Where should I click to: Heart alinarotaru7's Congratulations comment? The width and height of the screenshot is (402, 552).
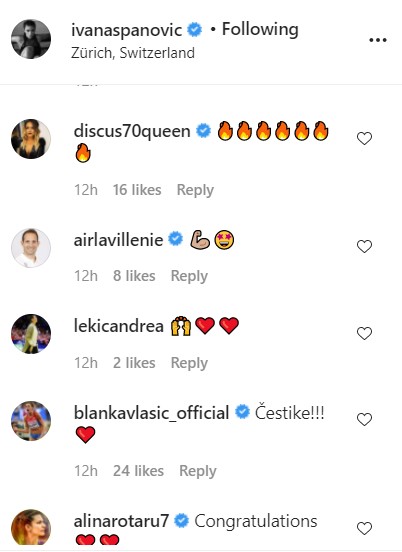point(364,528)
